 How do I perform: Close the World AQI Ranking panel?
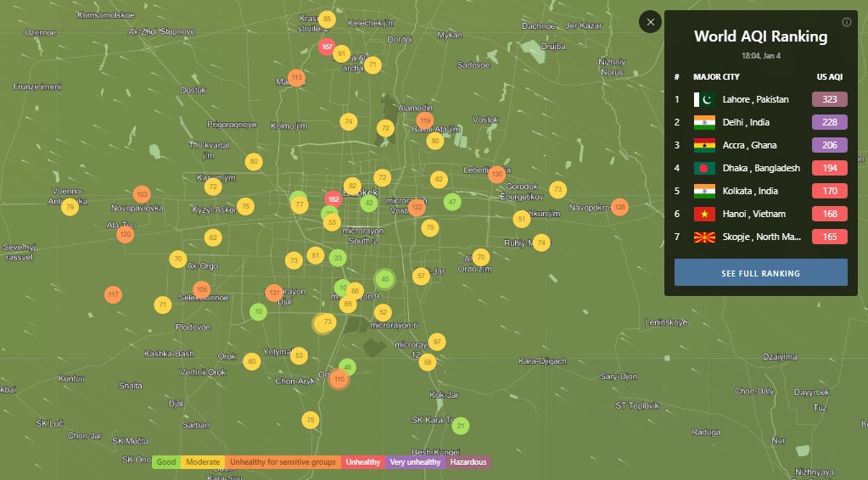651,22
